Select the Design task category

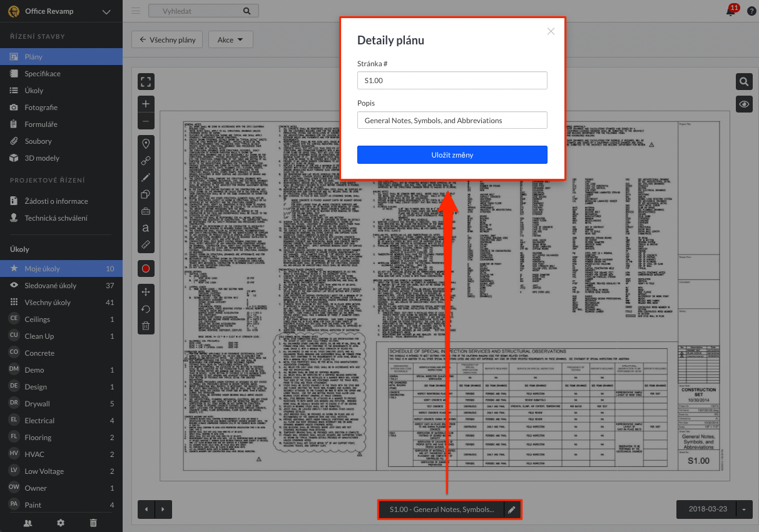(x=61, y=386)
